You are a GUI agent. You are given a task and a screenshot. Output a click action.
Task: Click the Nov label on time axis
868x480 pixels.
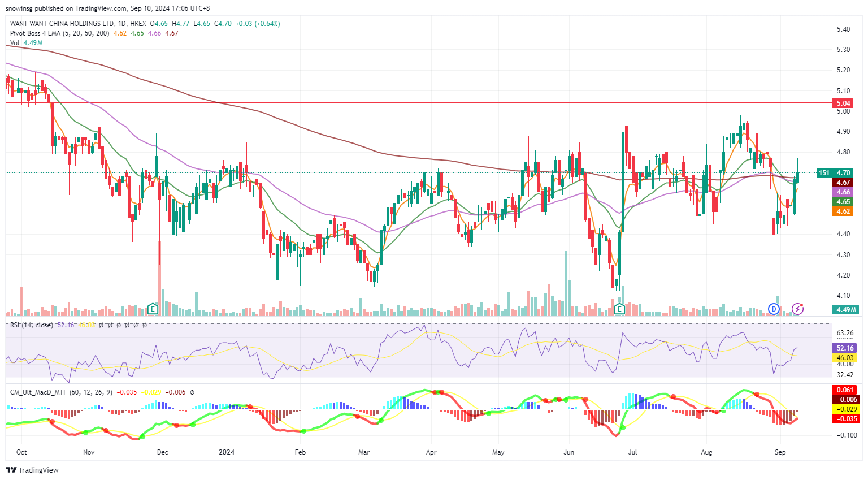[89, 452]
